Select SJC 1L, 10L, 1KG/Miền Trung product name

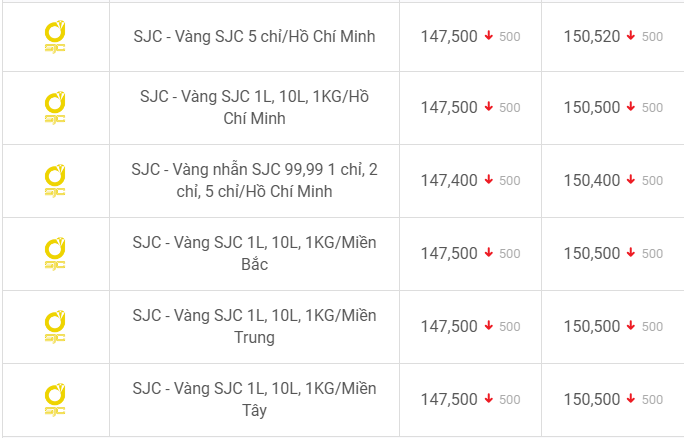(x=254, y=326)
